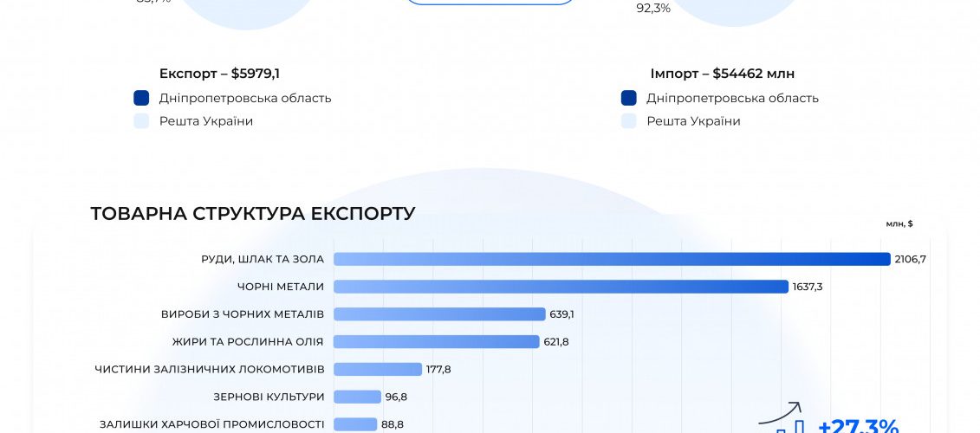Click the млн, $ unit label

(x=899, y=223)
